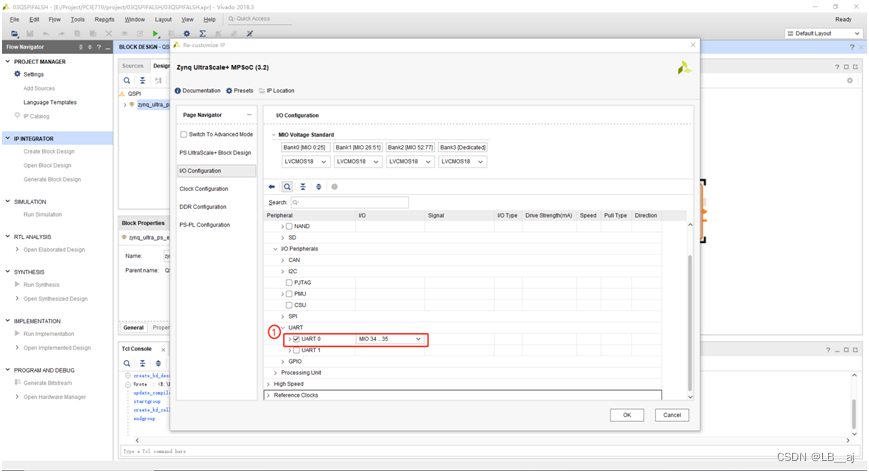Click Cancel button in dialog
The image size is (869, 473).
(x=672, y=415)
